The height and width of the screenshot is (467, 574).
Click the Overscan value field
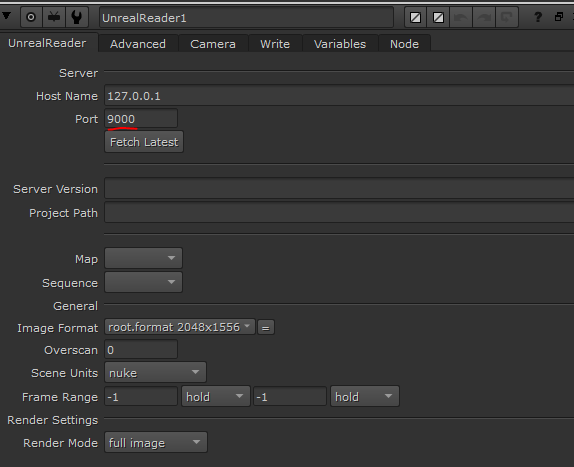tap(141, 350)
